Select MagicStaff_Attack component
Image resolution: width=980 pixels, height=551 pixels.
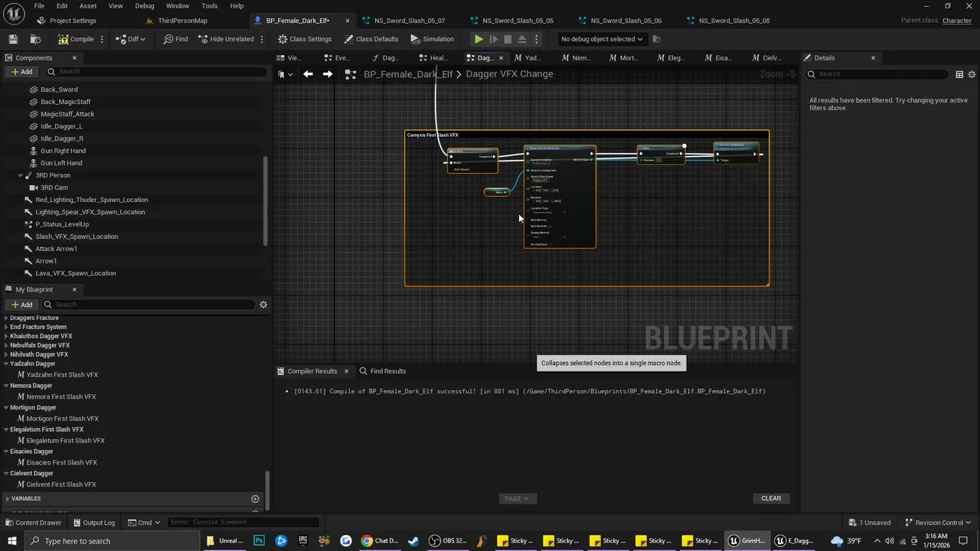(67, 114)
